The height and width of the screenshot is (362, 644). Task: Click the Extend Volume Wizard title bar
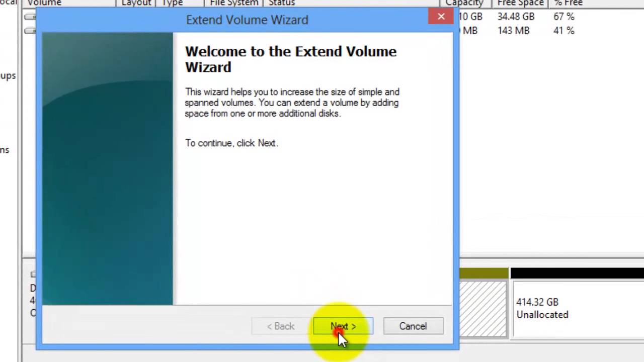(x=247, y=20)
